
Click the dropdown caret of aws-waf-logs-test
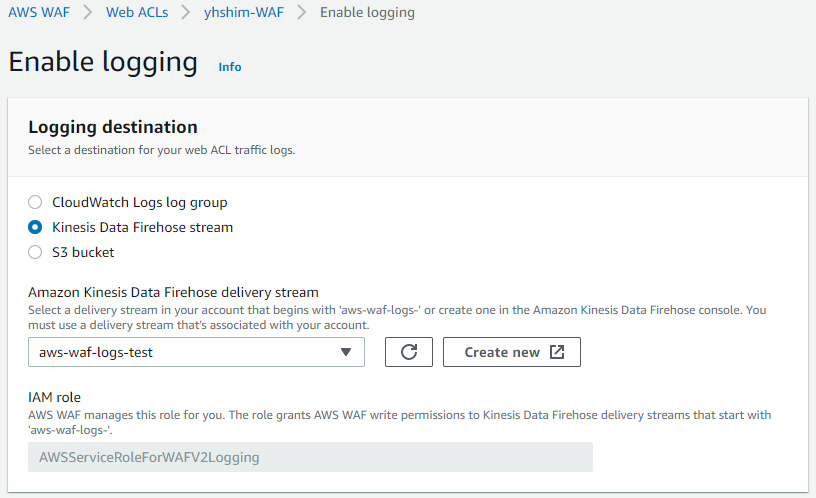(x=346, y=352)
